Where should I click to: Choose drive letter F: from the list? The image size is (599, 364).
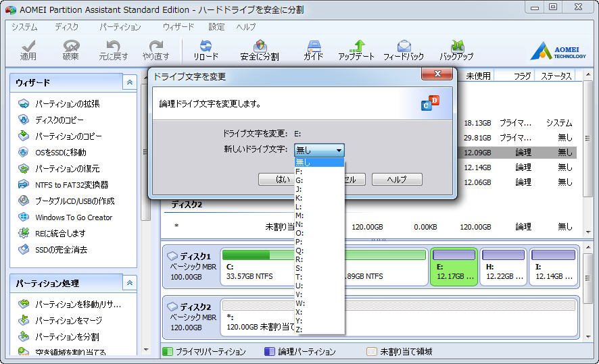(x=319, y=172)
